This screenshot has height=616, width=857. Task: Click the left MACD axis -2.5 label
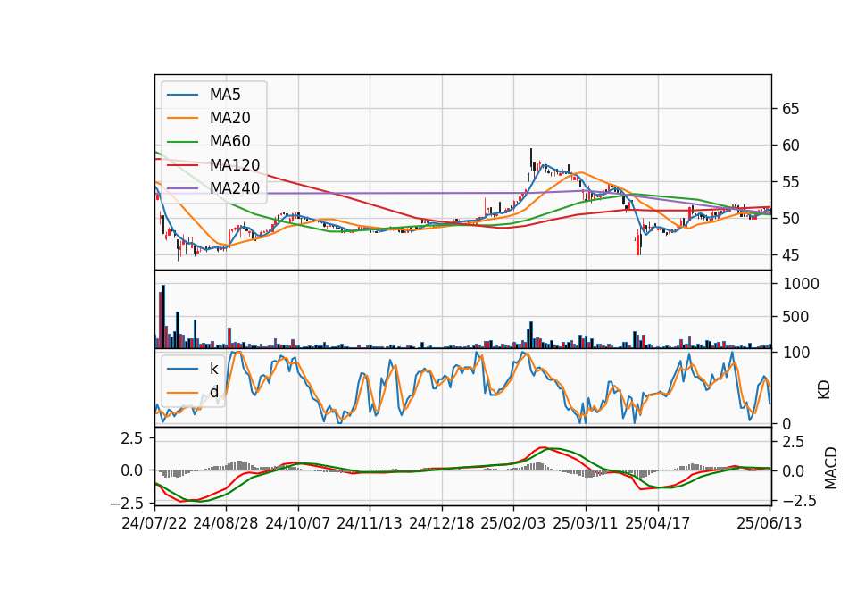coord(125,503)
